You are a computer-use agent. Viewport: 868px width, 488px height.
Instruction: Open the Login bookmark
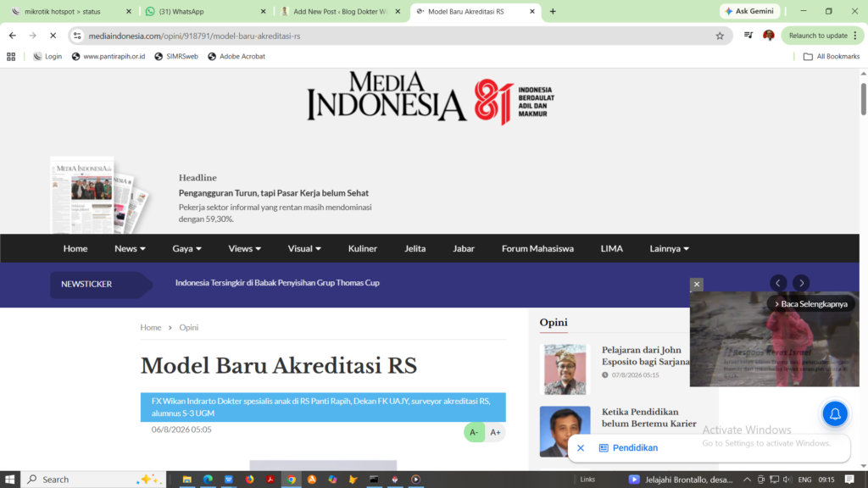pos(47,57)
